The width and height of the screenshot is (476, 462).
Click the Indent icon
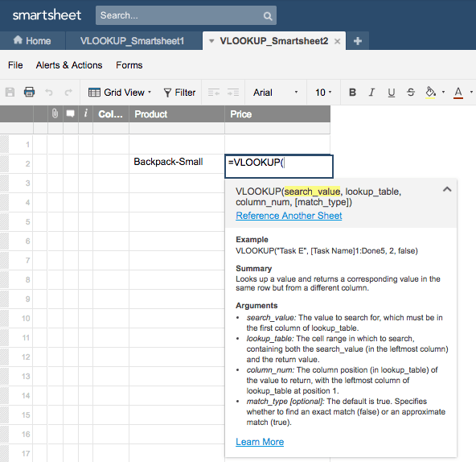point(233,93)
